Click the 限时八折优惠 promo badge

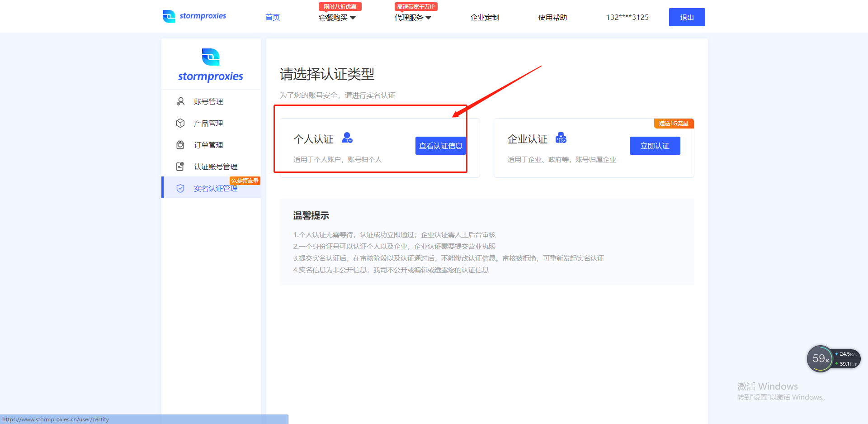pyautogui.click(x=340, y=6)
